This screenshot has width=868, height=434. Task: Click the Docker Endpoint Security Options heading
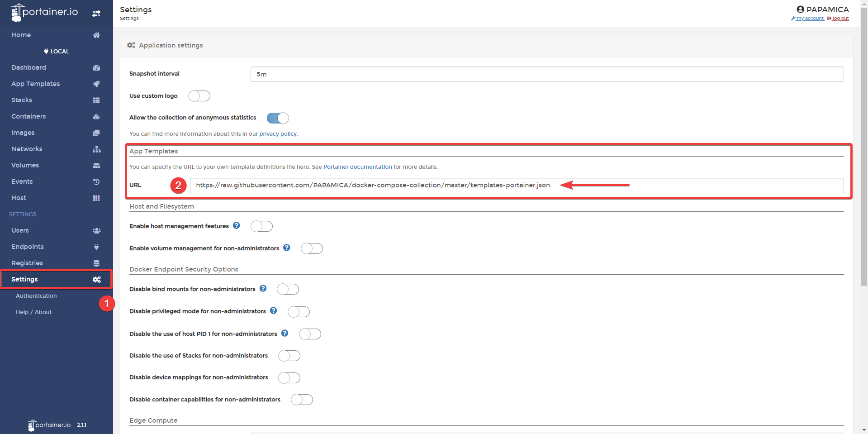[x=184, y=269]
